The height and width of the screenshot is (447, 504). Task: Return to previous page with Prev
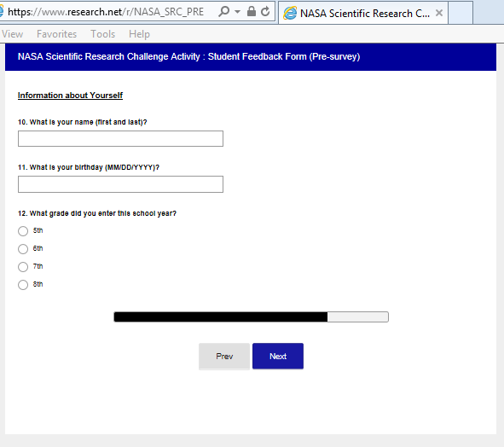[224, 356]
